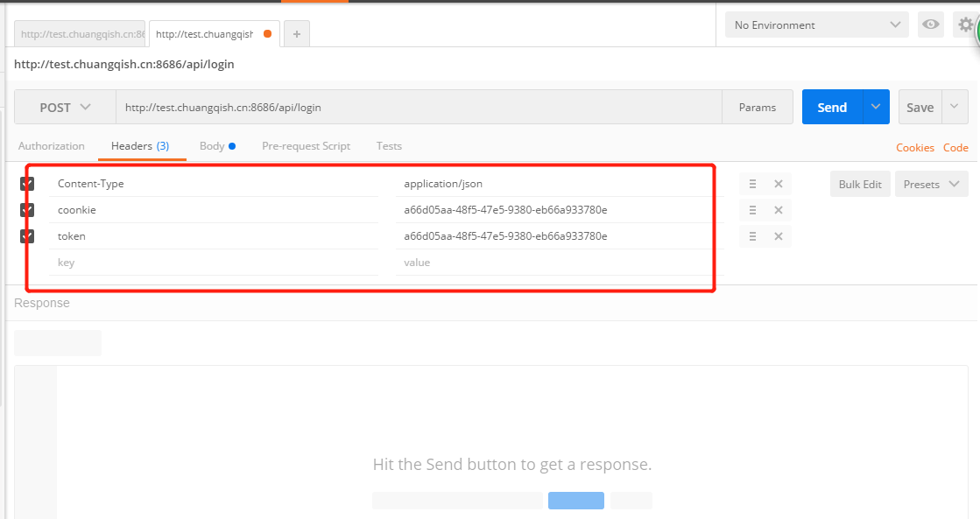Open new request tab with plus icon

[x=297, y=34]
